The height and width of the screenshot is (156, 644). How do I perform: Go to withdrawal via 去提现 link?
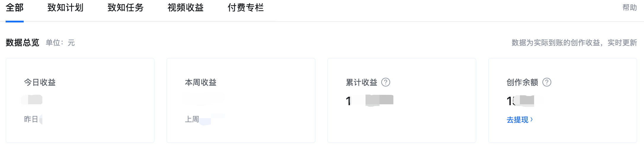(517, 120)
